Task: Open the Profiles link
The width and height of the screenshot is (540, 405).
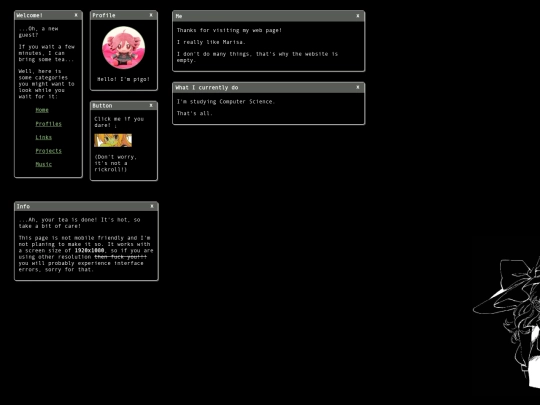Action: 49,124
